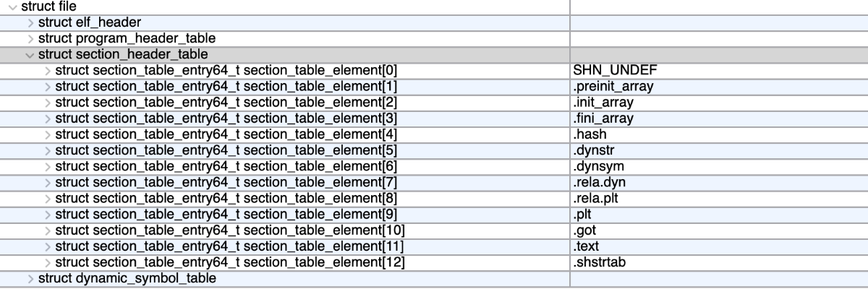Viewport: 868px width, 289px height.
Task: Expand section_table_element[11] chevron
Action: pyautogui.click(x=48, y=246)
